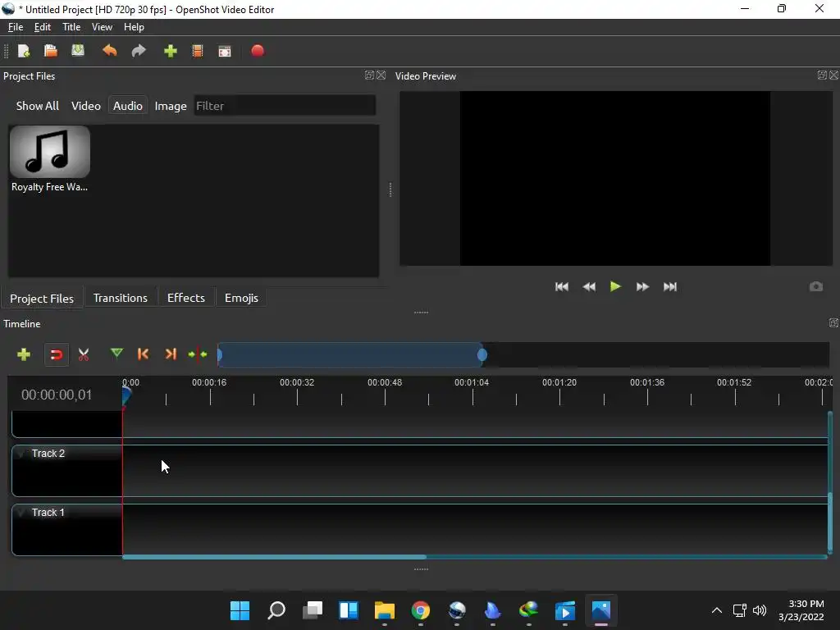Open Windows taskbar search
840x630 pixels.
tap(276, 610)
